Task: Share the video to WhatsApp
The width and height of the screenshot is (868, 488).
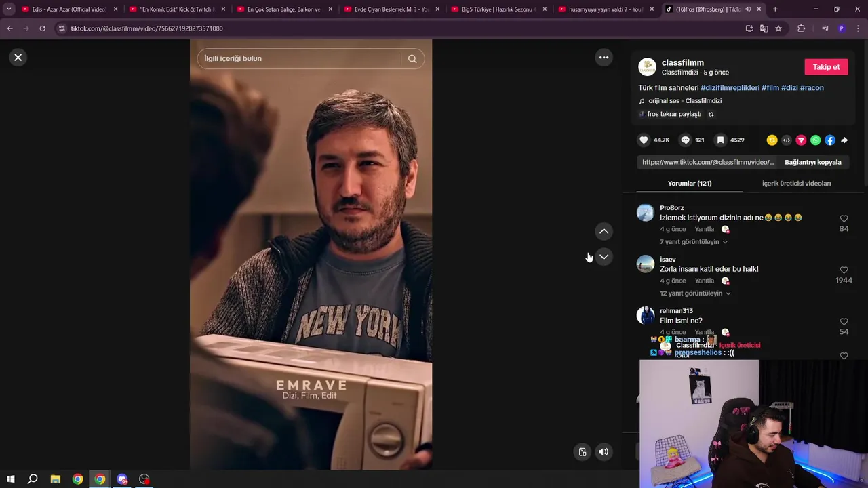Action: [815, 140]
